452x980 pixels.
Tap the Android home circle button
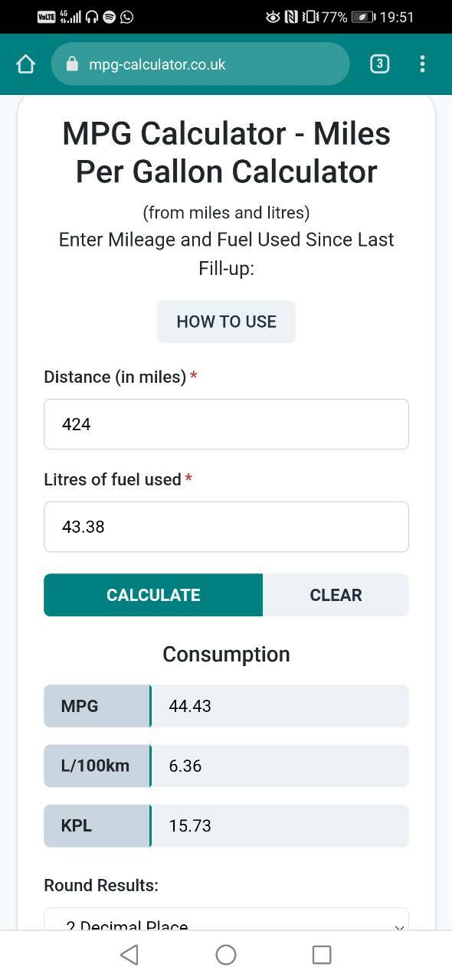coord(226,954)
